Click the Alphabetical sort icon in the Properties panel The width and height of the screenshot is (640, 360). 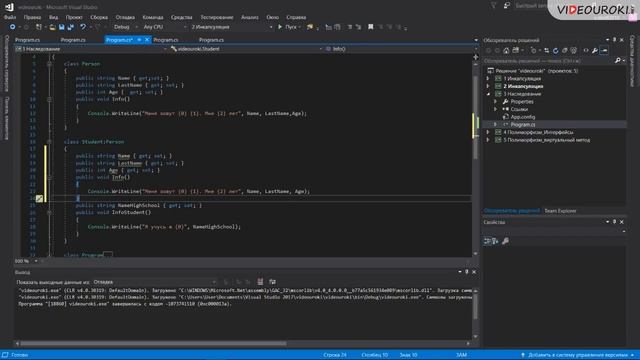495,241
